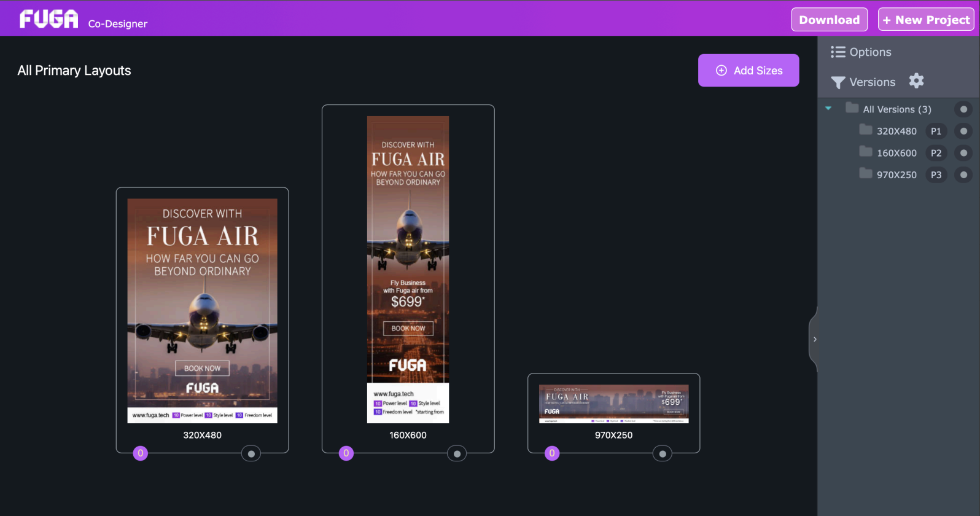Toggle the select dot on 320X480 layout card
This screenshot has height=516, width=980.
251,454
